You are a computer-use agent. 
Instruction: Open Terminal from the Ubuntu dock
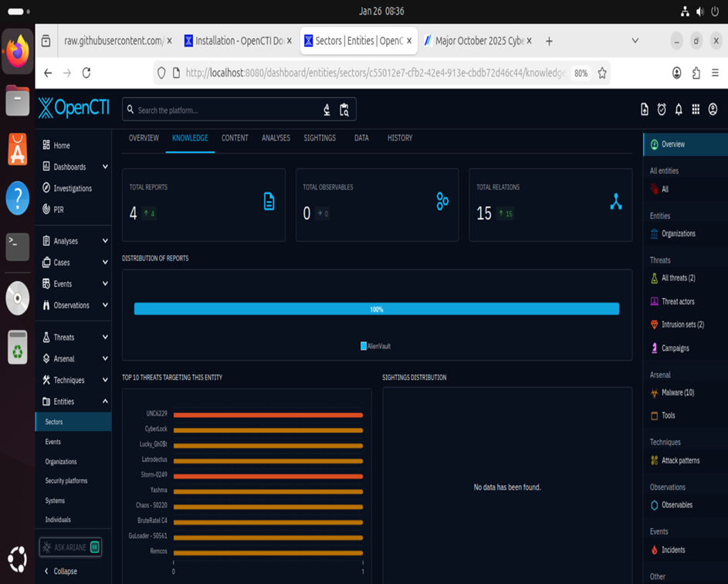tap(18, 247)
